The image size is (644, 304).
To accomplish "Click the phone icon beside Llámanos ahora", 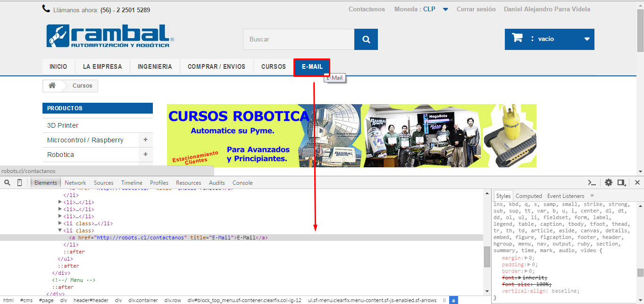I will tap(46, 8).
